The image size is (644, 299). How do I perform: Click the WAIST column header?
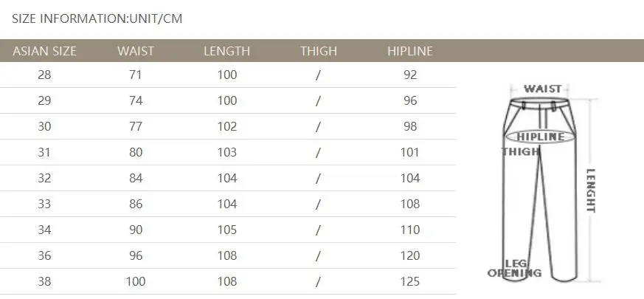point(136,51)
